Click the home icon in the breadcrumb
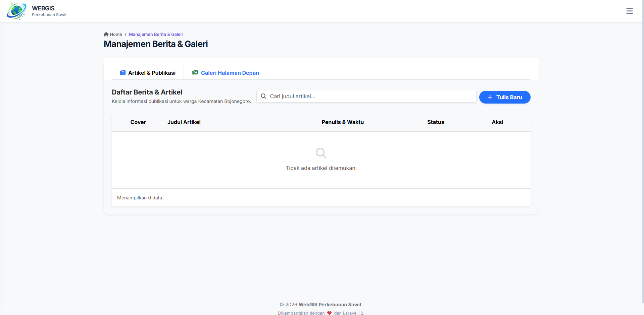The image size is (644, 315). click(106, 34)
